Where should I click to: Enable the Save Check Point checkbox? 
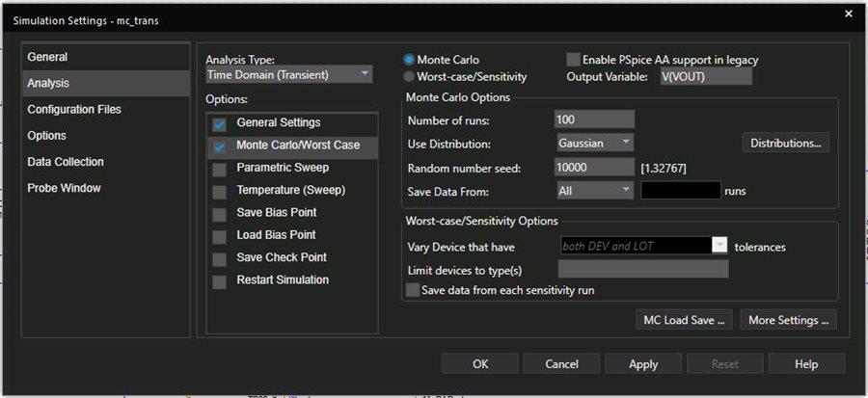click(220, 260)
